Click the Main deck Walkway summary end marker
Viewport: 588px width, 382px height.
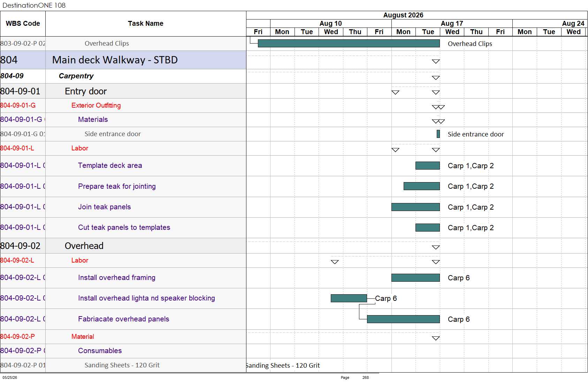tap(436, 61)
